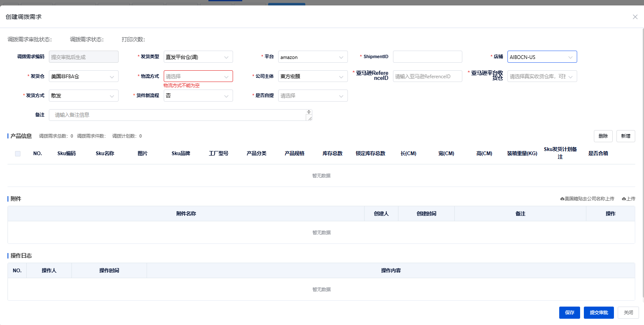
Task: Close the 创建调拨需求 dialog with X icon
Action: (x=635, y=17)
